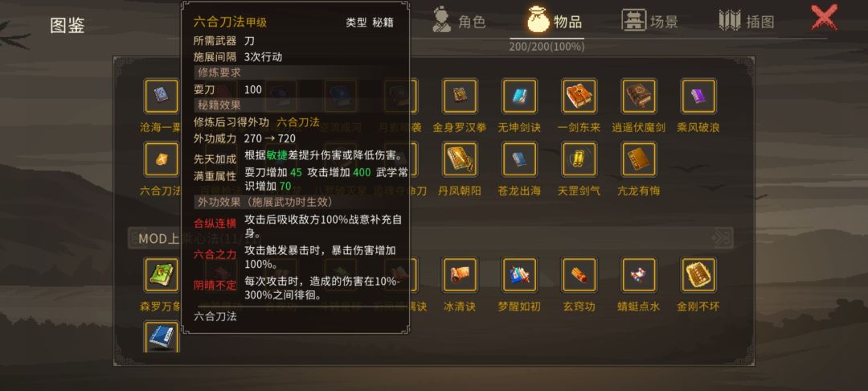Switch to the 角色 tab
This screenshot has width=868, height=391.
458,20
